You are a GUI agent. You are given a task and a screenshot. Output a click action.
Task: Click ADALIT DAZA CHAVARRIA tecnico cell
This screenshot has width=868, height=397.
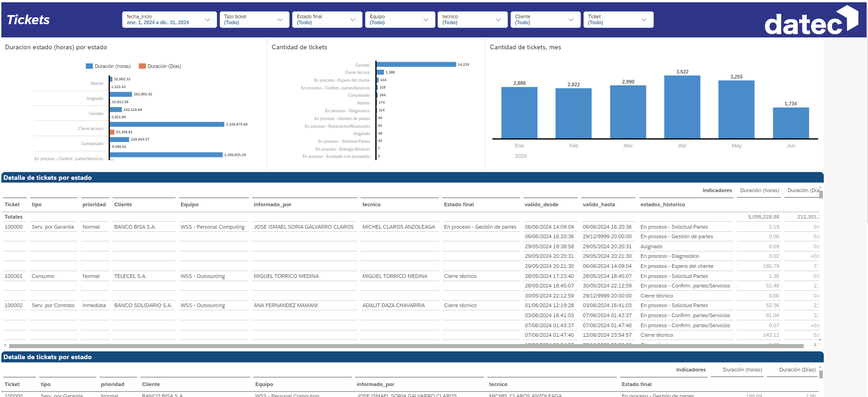click(x=393, y=305)
